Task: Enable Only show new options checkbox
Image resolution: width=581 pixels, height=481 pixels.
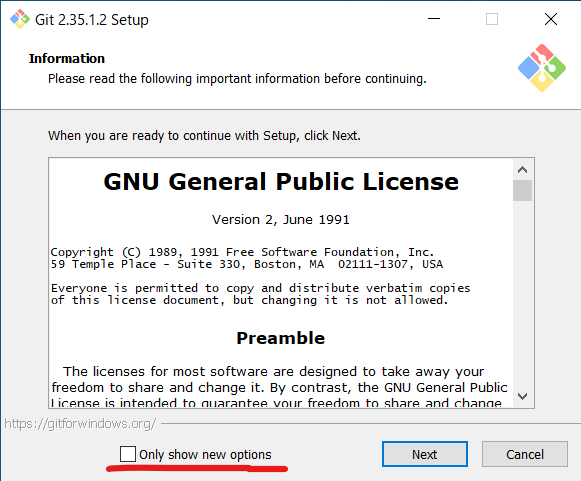Action: click(x=128, y=454)
